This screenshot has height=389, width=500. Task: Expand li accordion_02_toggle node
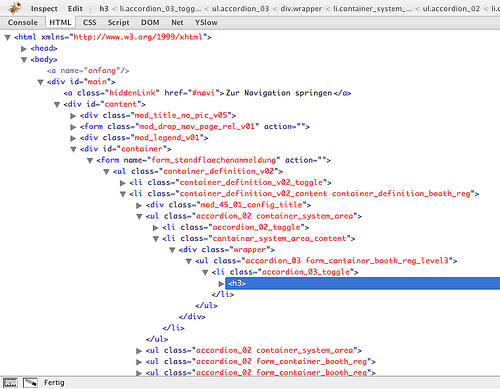[x=155, y=228]
